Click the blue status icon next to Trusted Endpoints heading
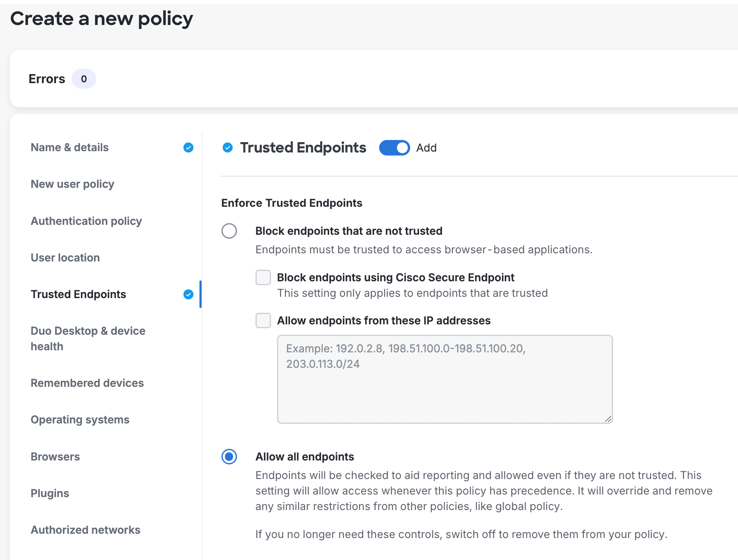Image resolution: width=738 pixels, height=560 pixels. 228,148
